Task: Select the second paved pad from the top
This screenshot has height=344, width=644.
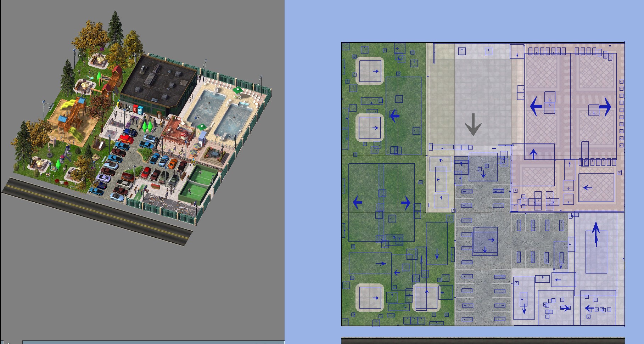Action: point(370,128)
